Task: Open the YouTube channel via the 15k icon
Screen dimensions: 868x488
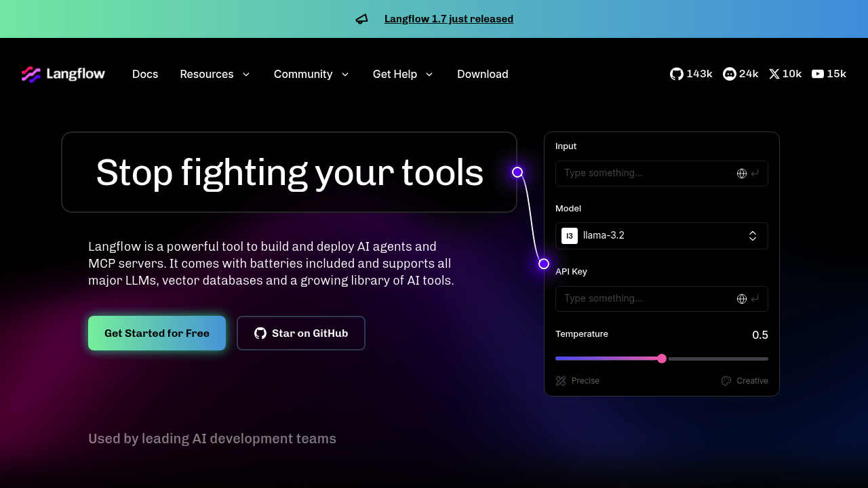Action: point(817,74)
